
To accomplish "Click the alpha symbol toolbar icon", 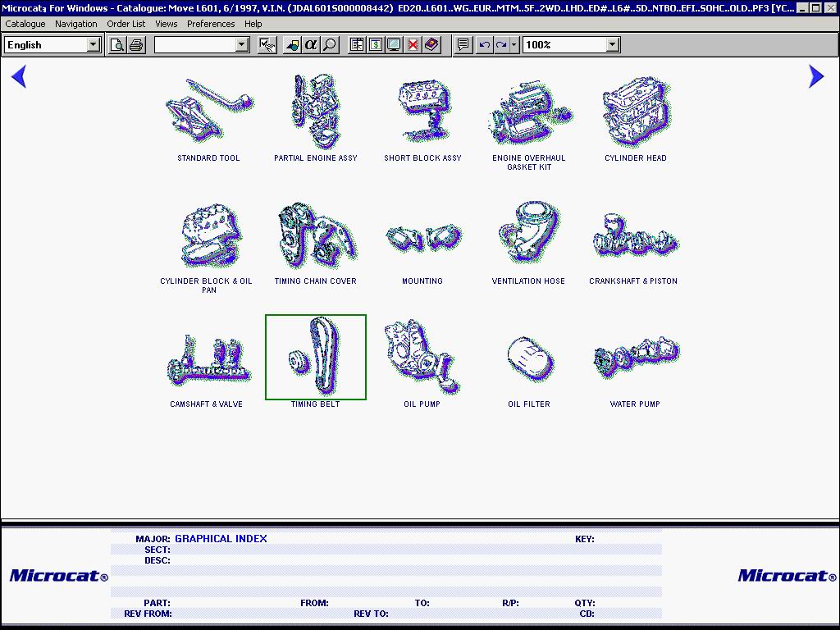I will 311,45.
